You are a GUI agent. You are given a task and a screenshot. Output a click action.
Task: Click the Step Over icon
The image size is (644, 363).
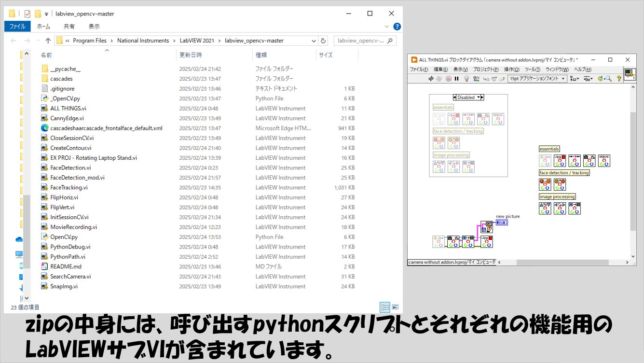(x=494, y=79)
